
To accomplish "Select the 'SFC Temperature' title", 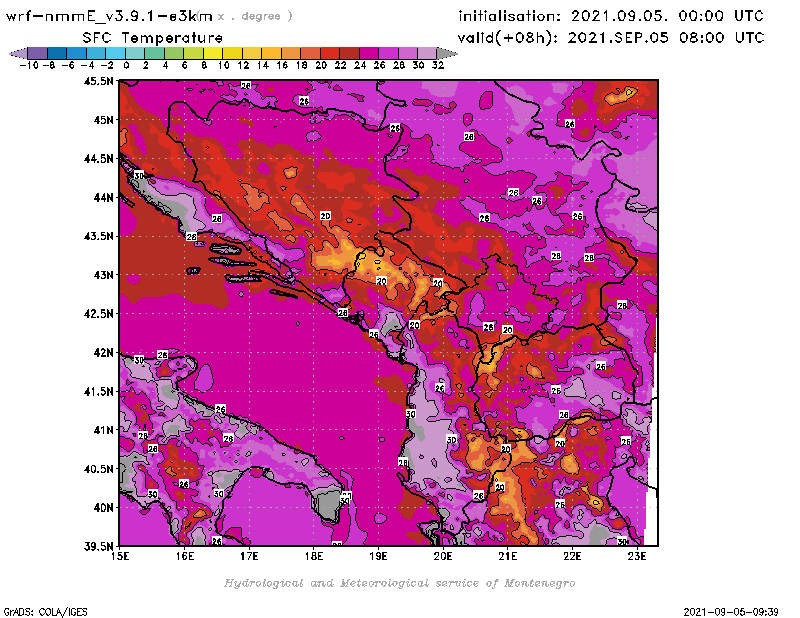I will point(153,38).
